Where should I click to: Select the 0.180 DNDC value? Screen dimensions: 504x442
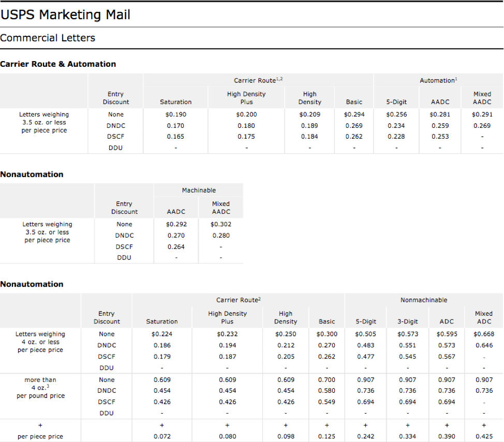pos(246,126)
